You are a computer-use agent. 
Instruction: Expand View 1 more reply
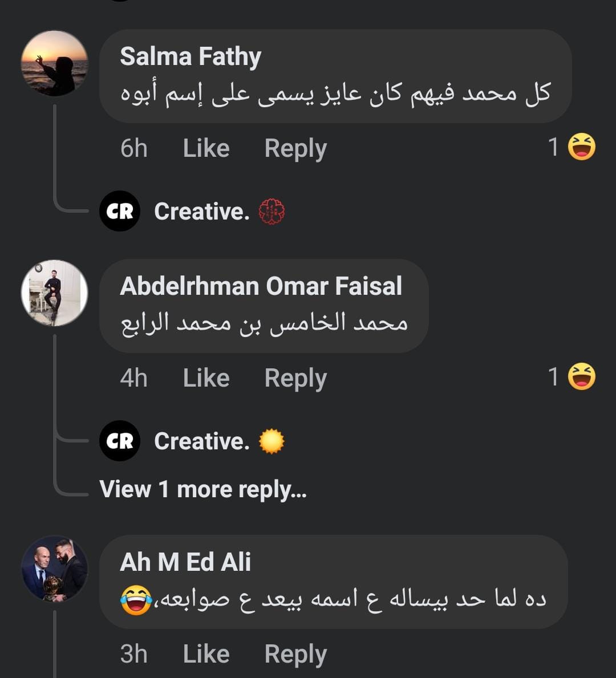[203, 489]
